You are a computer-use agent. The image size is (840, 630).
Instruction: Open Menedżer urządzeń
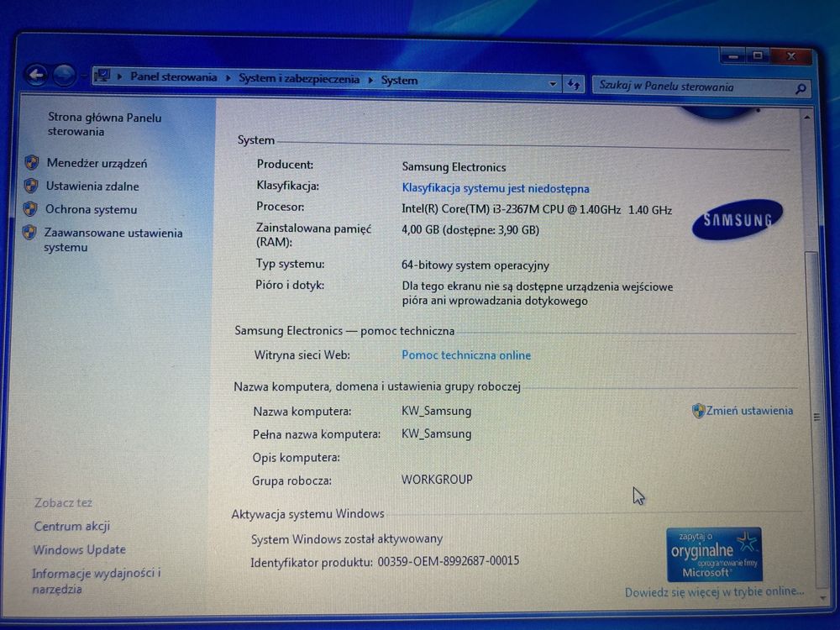[97, 163]
